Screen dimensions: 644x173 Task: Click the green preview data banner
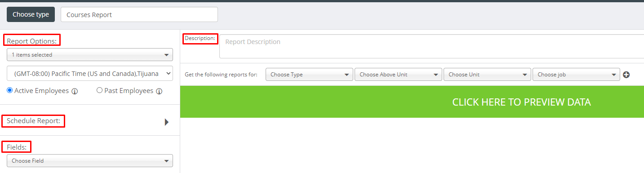coord(412,102)
